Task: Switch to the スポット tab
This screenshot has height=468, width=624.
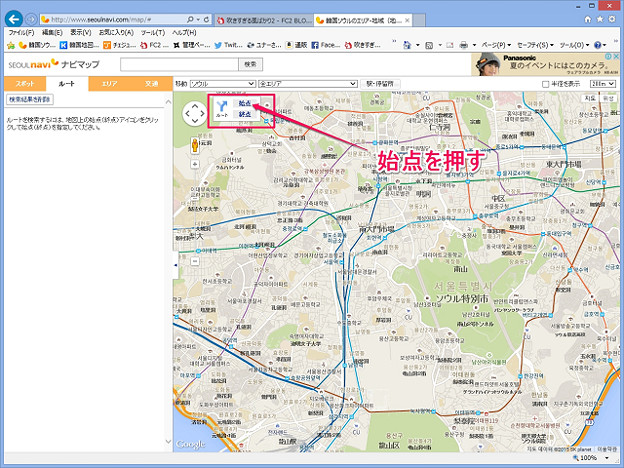Action: pyautogui.click(x=25, y=84)
